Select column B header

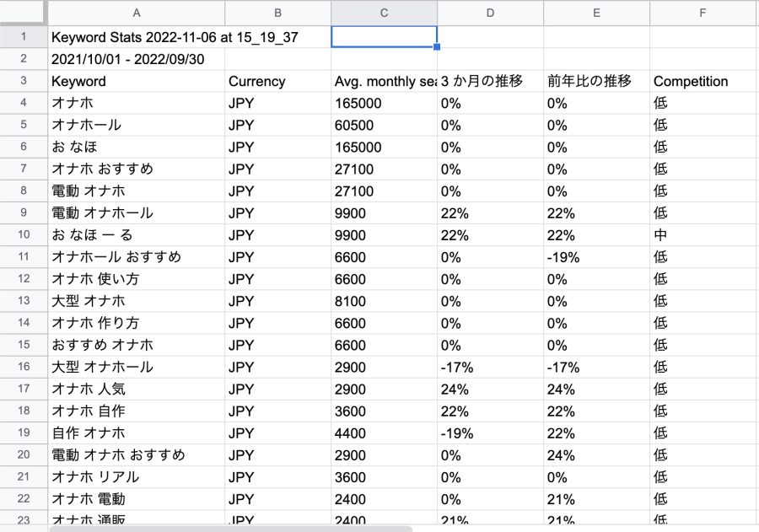pyautogui.click(x=277, y=13)
